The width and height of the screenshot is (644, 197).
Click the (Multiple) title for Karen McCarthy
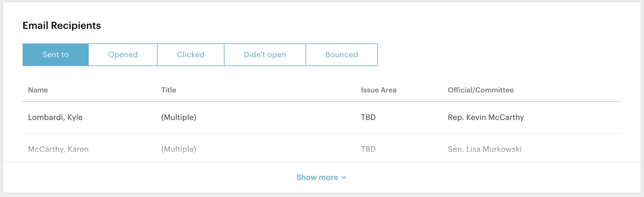click(x=179, y=149)
